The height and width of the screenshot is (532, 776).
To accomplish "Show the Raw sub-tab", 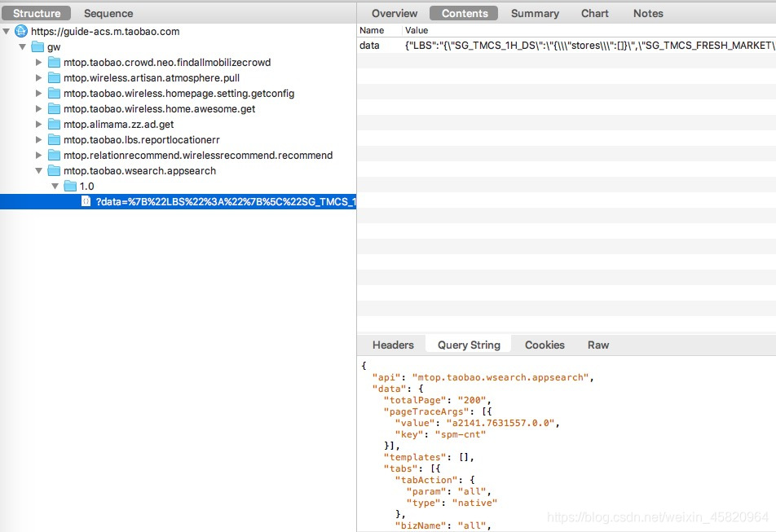I will tap(597, 345).
